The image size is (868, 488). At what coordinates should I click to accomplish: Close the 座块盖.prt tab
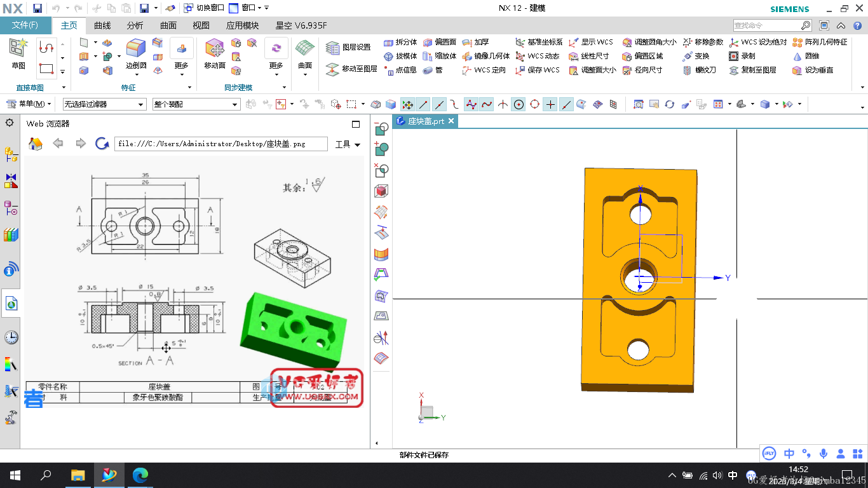451,121
